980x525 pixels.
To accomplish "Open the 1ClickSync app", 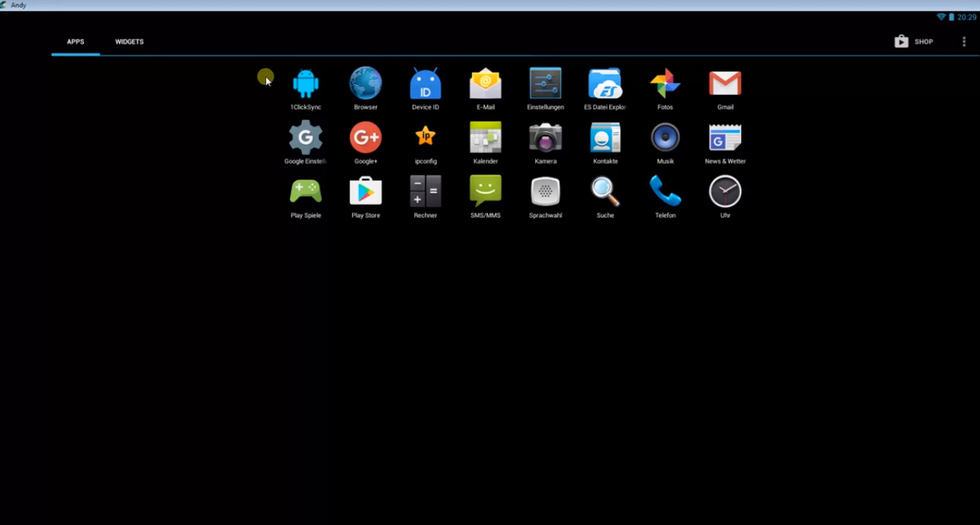I will [306, 84].
